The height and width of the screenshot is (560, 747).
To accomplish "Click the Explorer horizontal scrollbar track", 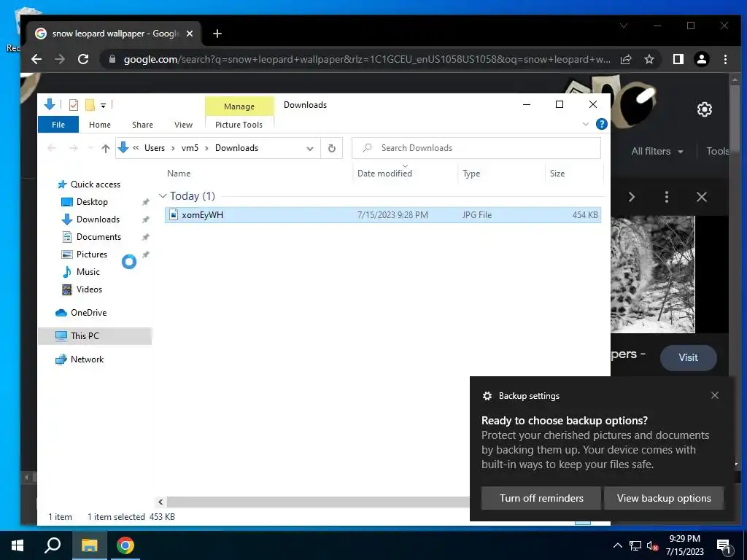I will 318,502.
